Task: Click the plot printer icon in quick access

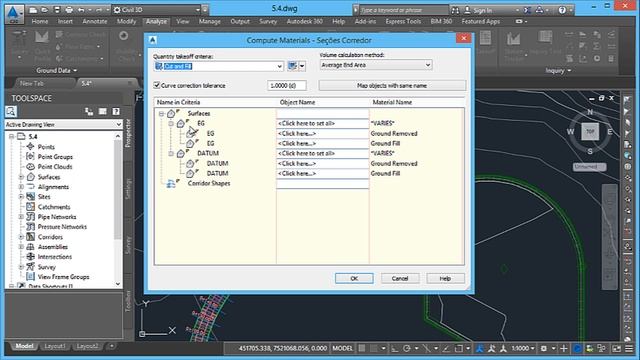Action: pyautogui.click(x=69, y=10)
